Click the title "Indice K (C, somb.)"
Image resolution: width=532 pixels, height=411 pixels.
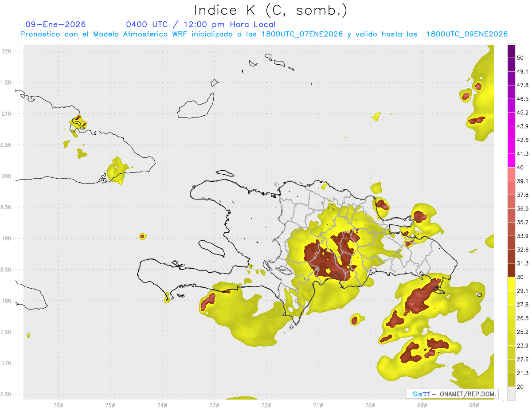point(270,10)
